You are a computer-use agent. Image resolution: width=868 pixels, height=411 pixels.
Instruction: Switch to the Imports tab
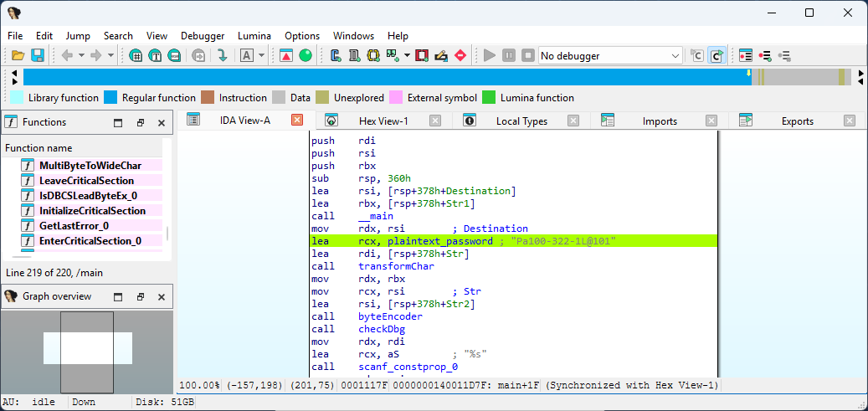point(660,121)
